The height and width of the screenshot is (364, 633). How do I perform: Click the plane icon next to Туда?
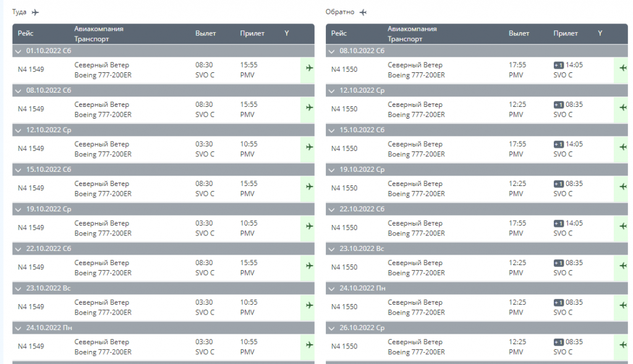click(x=35, y=12)
